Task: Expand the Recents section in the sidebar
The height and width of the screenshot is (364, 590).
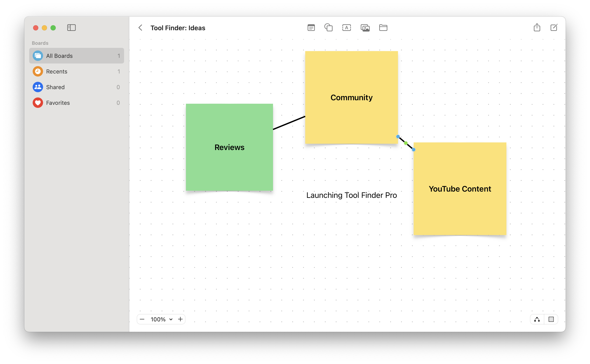Action: coord(57,71)
